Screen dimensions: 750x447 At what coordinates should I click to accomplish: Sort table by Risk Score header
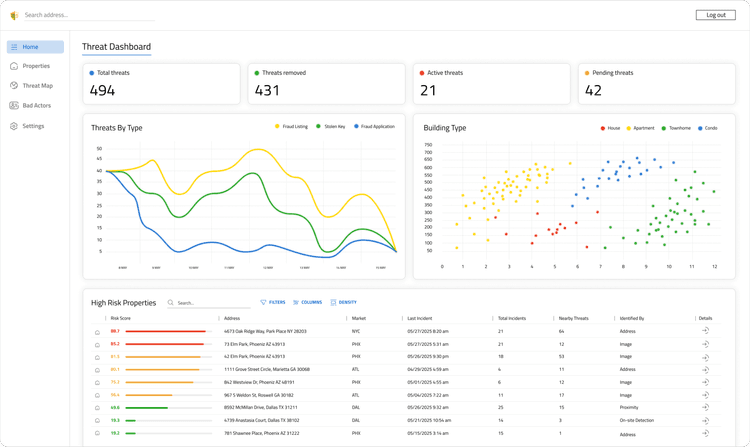tap(121, 318)
